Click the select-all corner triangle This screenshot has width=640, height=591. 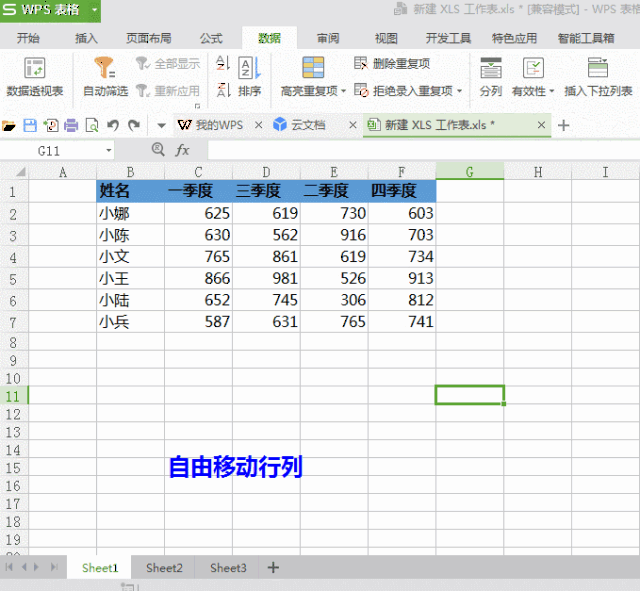click(21, 172)
